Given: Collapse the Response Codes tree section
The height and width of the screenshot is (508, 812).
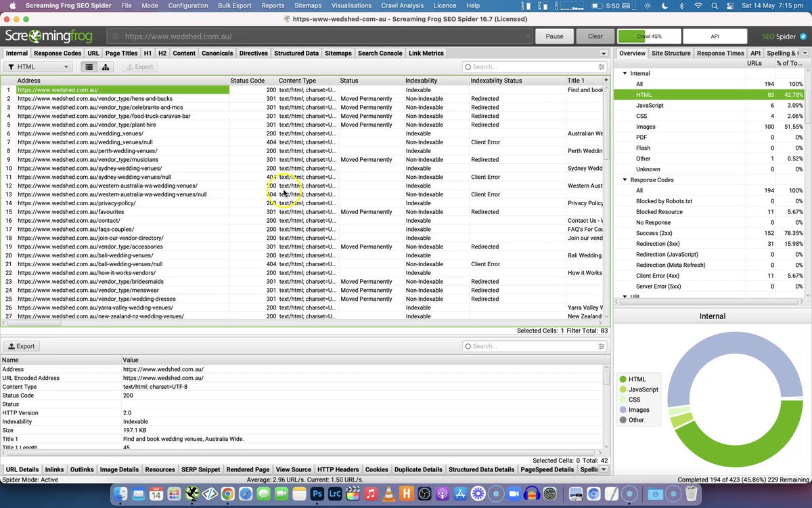Looking at the screenshot, I should pyautogui.click(x=625, y=180).
